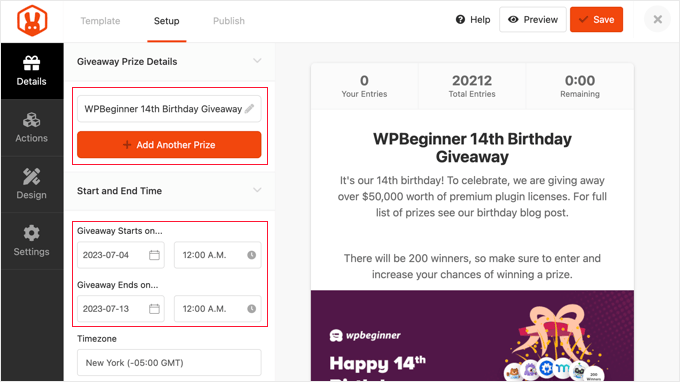Click the Your Entries counter

tap(364, 86)
